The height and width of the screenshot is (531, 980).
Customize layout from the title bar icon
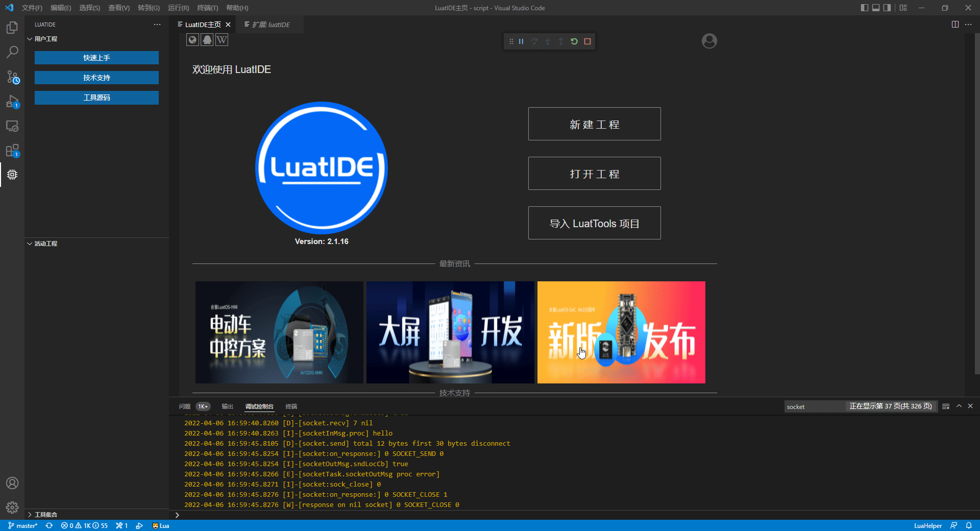903,8
